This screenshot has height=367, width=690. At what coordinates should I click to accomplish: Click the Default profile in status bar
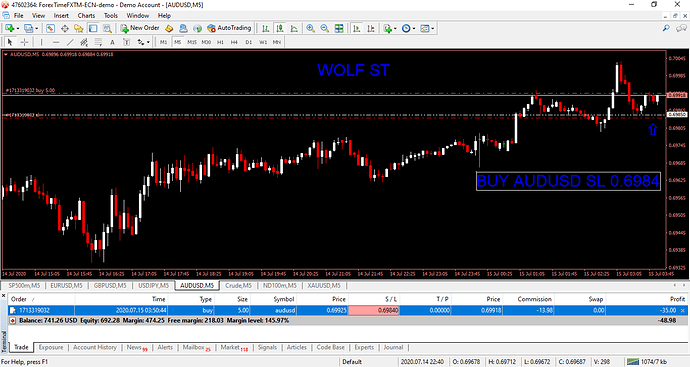[352, 362]
